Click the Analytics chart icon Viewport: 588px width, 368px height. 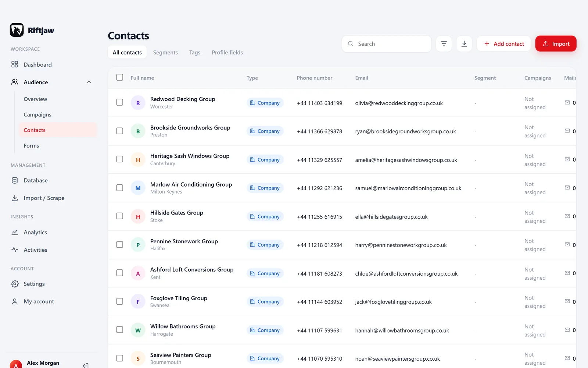click(15, 232)
